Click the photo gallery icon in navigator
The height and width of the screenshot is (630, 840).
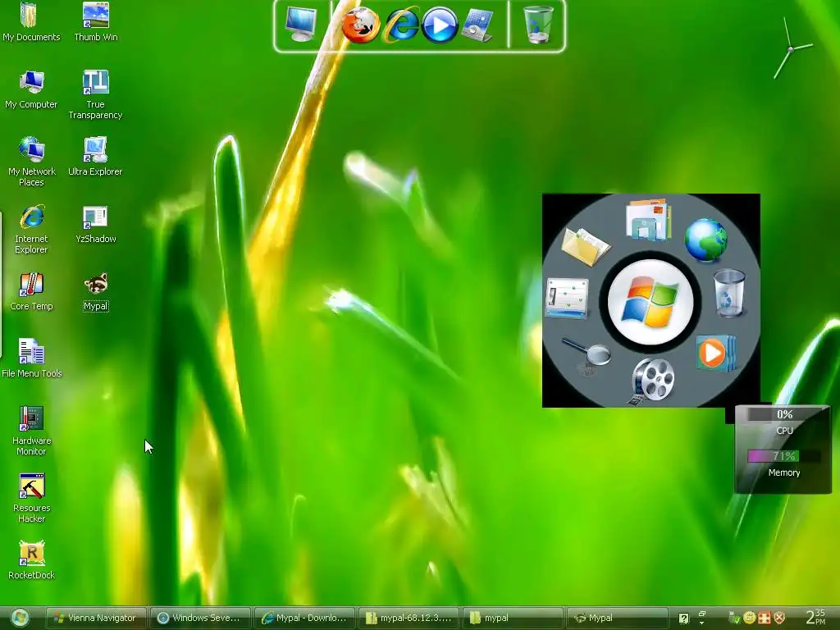tap(649, 219)
